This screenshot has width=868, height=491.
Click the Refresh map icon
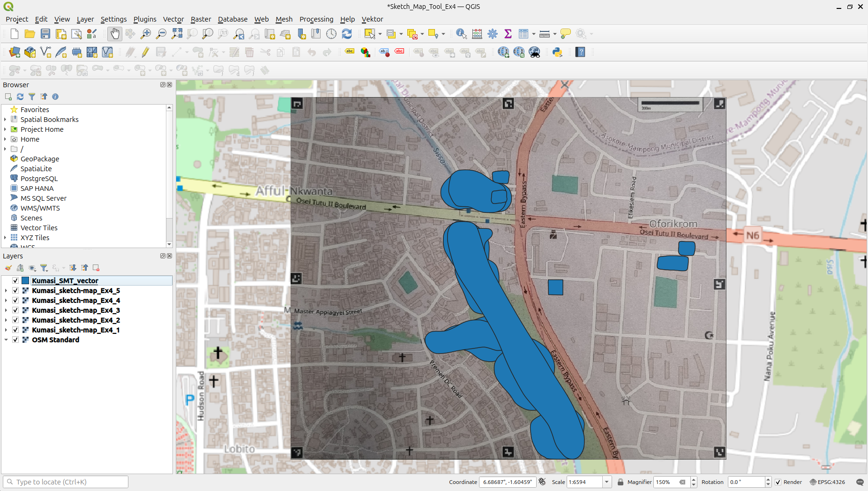pyautogui.click(x=347, y=34)
